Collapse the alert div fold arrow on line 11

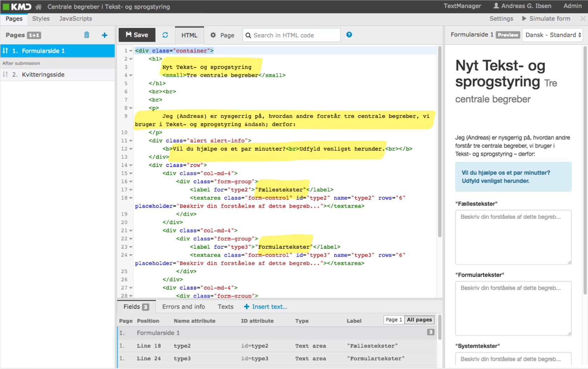click(130, 140)
